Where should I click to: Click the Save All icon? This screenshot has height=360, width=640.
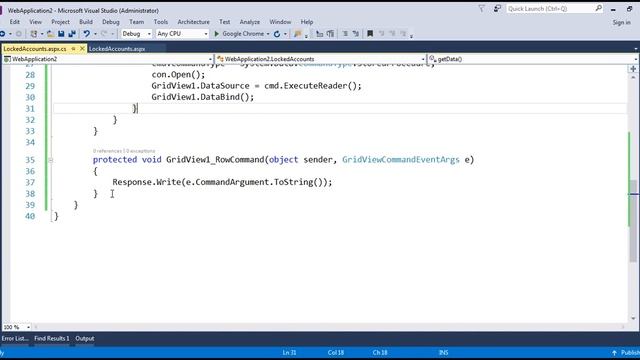pyautogui.click(x=72, y=34)
